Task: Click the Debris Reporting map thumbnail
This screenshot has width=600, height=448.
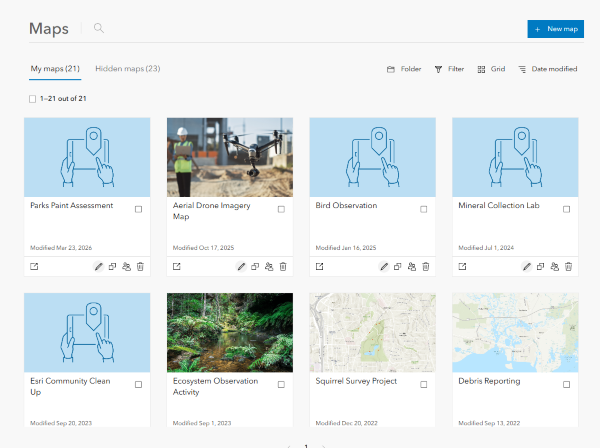Action: [x=515, y=332]
